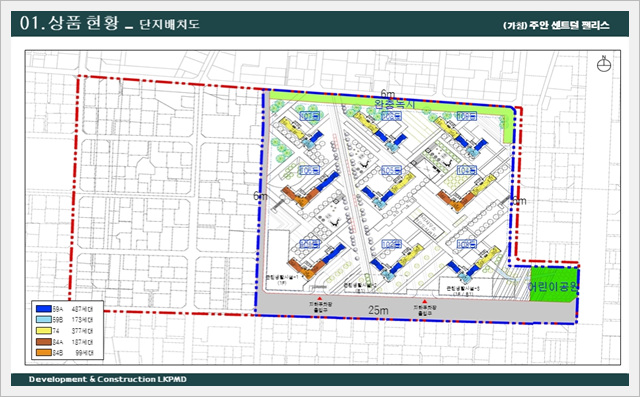Click the '59A' legend label
This screenshot has height=397, width=640.
tap(58, 309)
